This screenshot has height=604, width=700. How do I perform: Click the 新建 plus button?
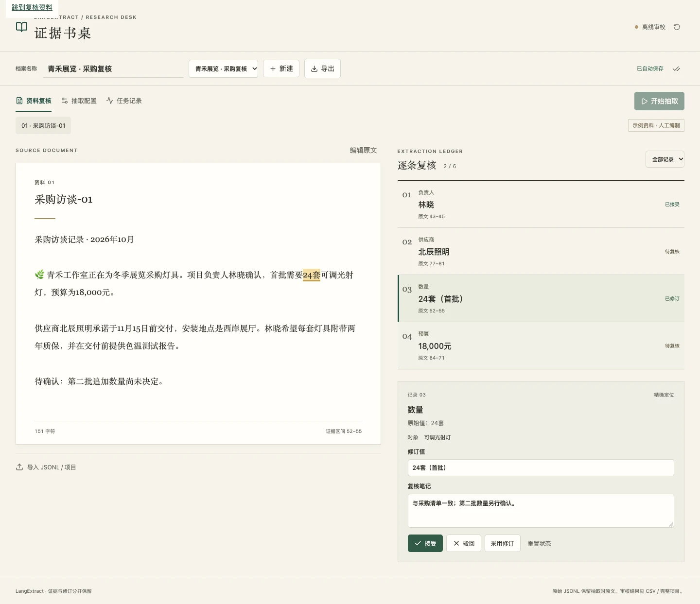point(281,69)
